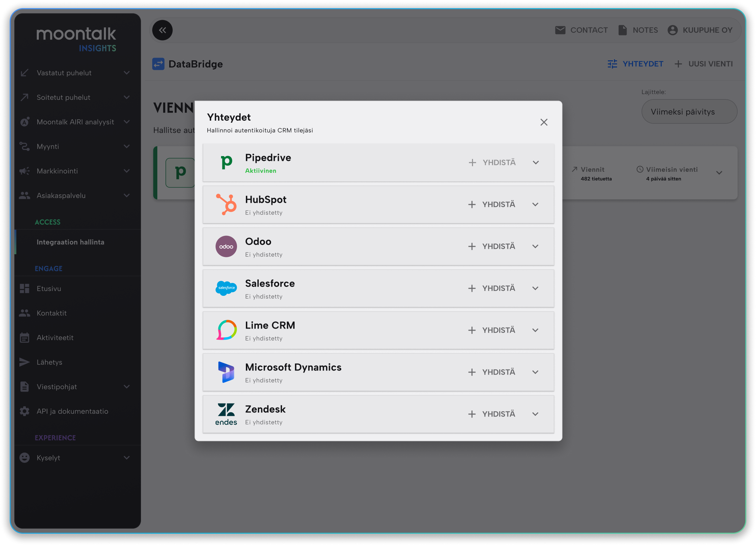Click the Lime CRM logo icon
Image resolution: width=756 pixels, height=546 pixels.
click(x=226, y=330)
